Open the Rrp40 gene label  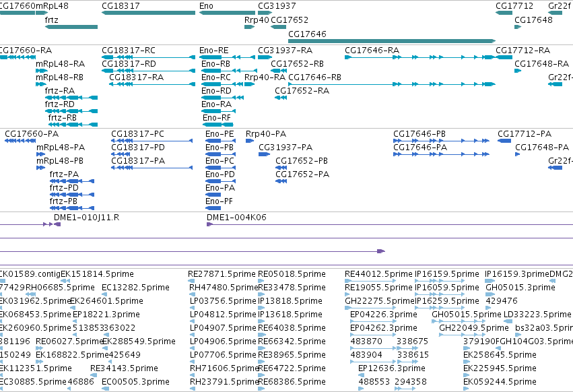257,20
